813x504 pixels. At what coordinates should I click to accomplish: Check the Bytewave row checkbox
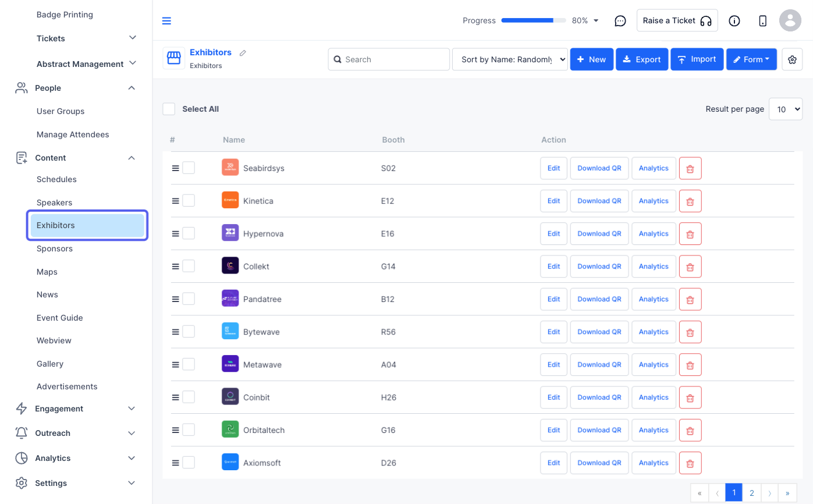click(x=189, y=331)
